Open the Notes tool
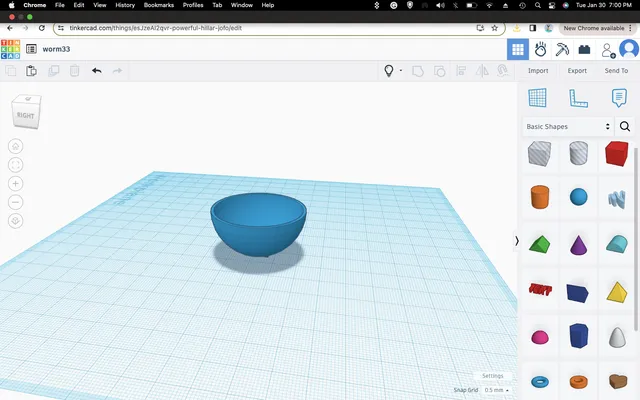 619,98
